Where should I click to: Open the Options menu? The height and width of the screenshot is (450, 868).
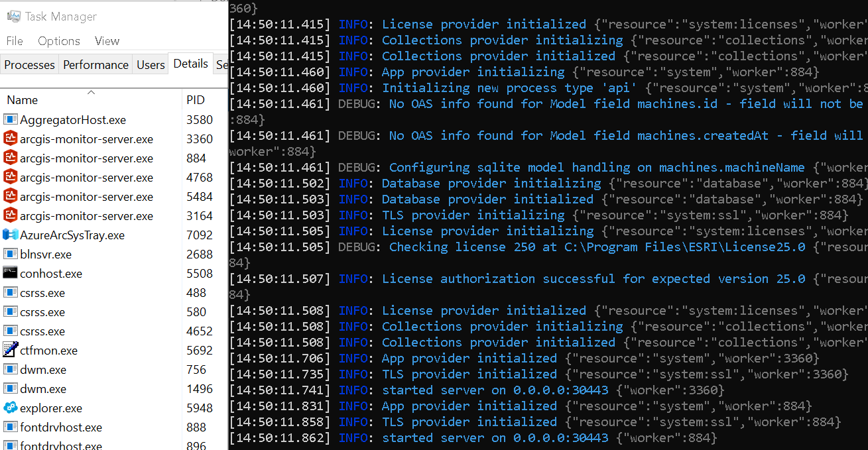click(58, 41)
